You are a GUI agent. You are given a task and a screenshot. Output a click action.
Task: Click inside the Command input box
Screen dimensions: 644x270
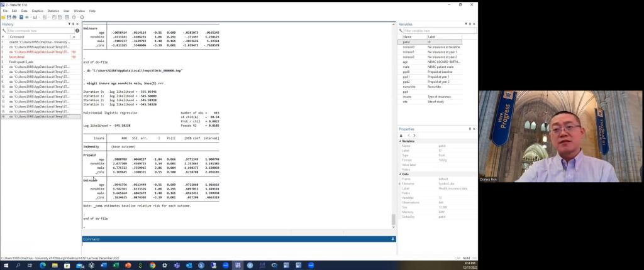click(x=238, y=247)
